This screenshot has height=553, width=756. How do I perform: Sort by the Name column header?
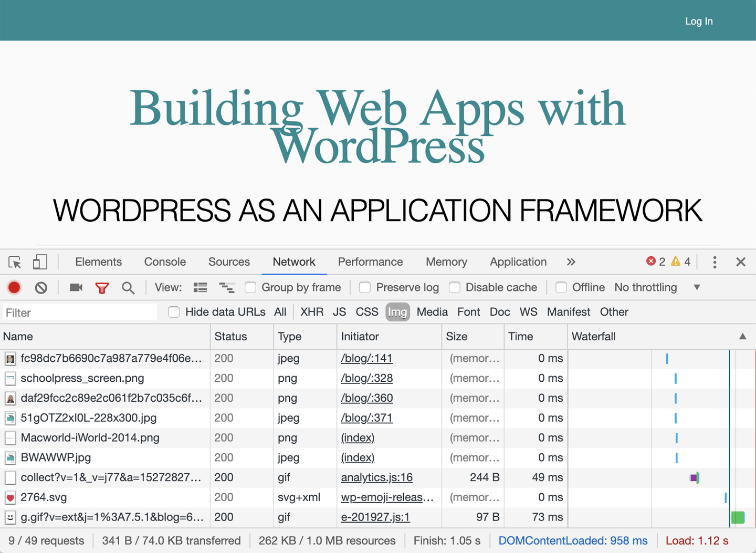click(105, 337)
